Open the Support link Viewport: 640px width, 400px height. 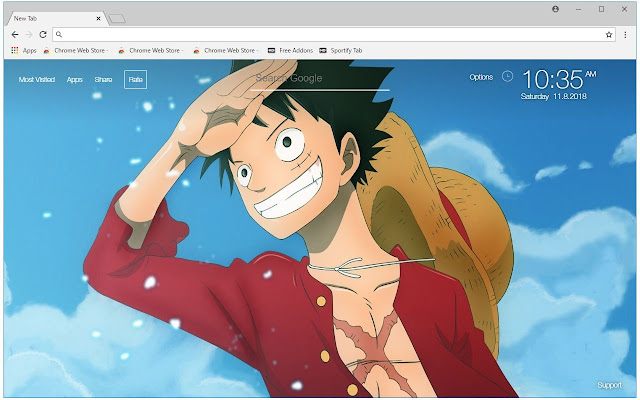click(x=609, y=385)
